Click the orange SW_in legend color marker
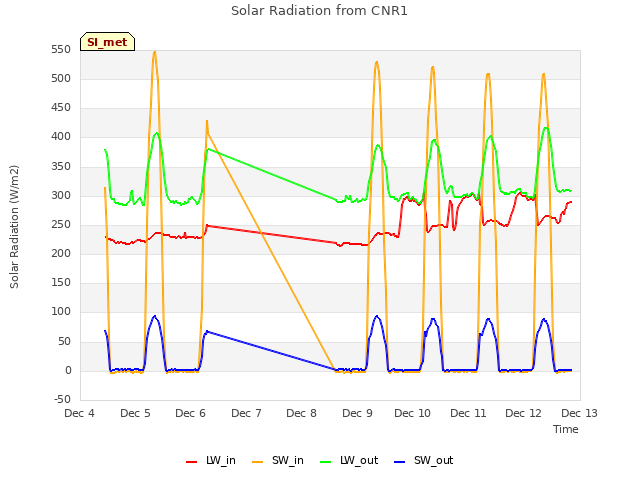Viewport: 640px width, 480px height. (x=258, y=462)
